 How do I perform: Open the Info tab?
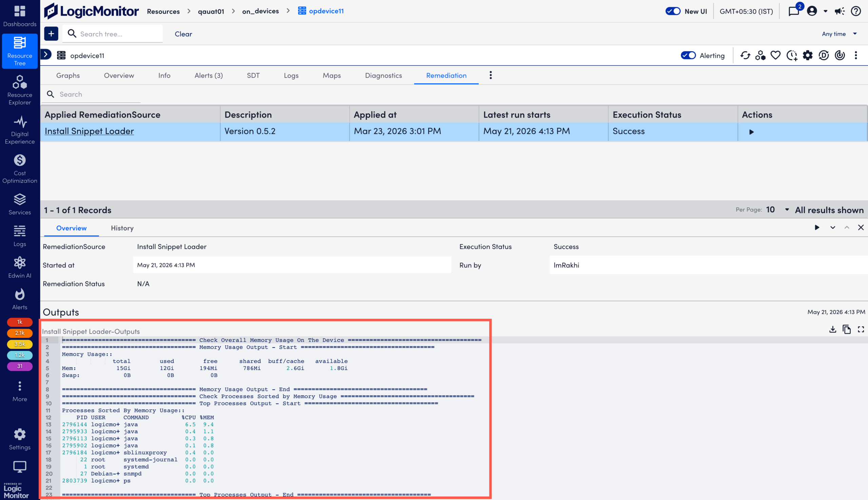164,75
